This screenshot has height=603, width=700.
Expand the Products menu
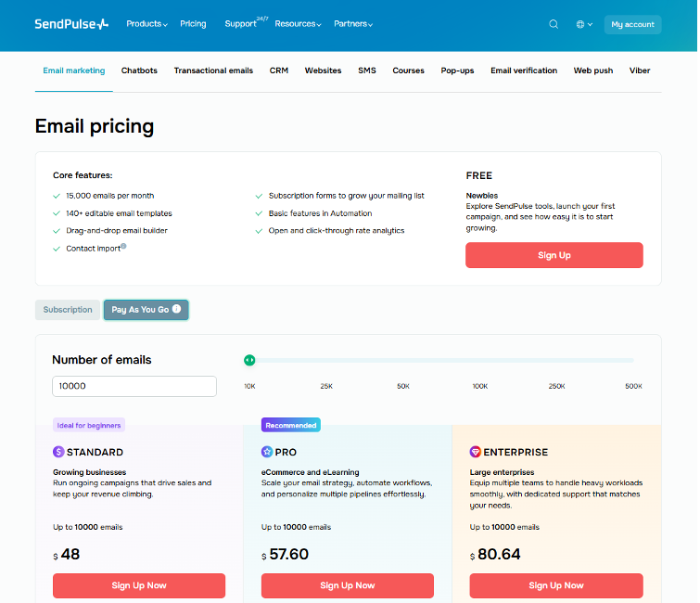coord(146,24)
